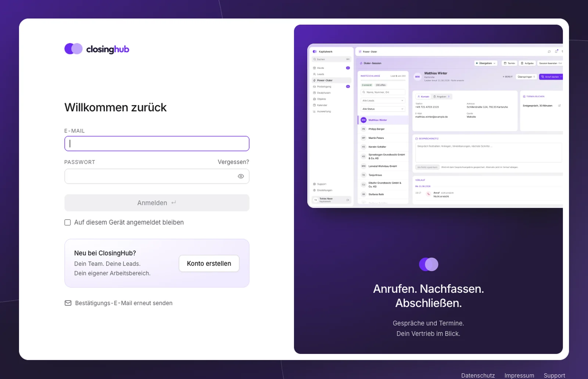Viewport: 588px width, 379px height.
Task: Open the Impressum footer link
Action: (x=519, y=375)
